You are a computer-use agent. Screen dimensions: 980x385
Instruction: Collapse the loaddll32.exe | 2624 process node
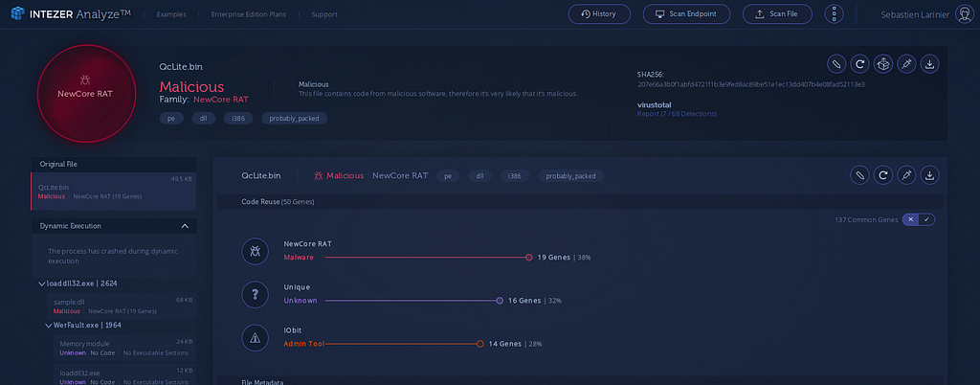point(42,283)
